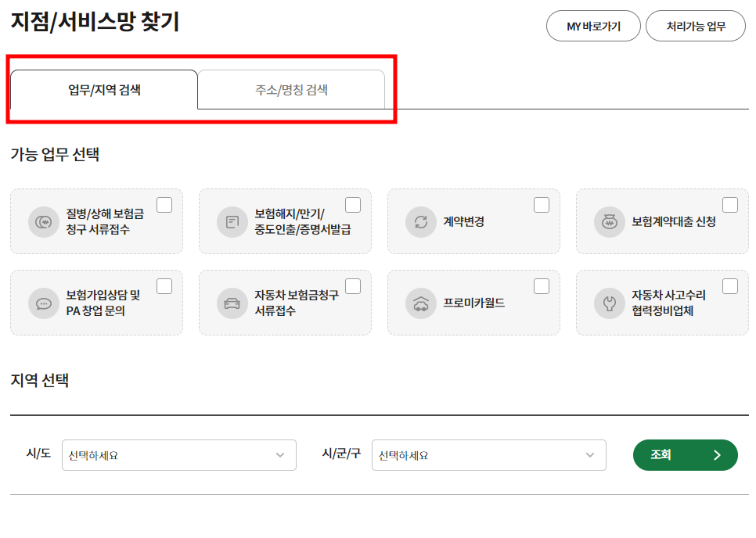Select the 업무/지역 검색 tab
The width and height of the screenshot is (756, 538).
104,89
